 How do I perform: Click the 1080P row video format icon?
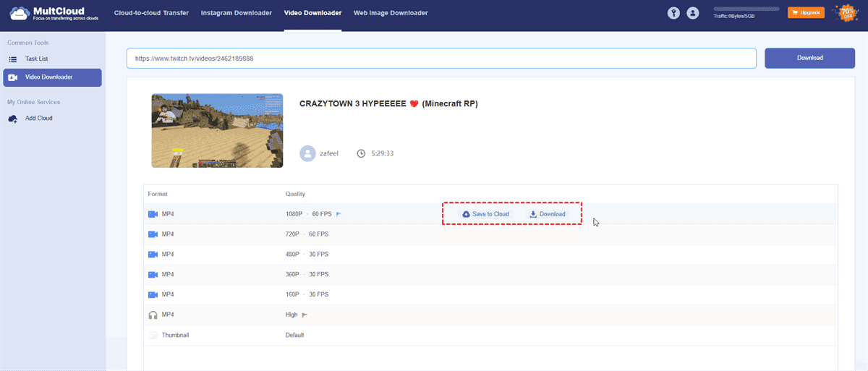click(153, 214)
